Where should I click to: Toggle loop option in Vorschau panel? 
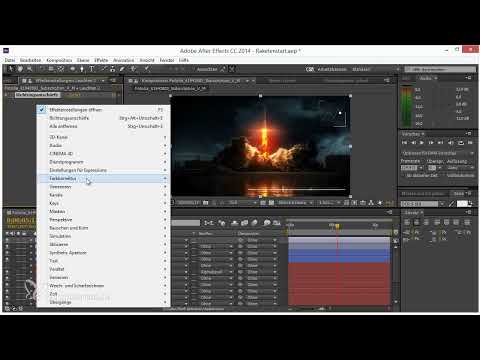pyautogui.click(x=461, y=143)
